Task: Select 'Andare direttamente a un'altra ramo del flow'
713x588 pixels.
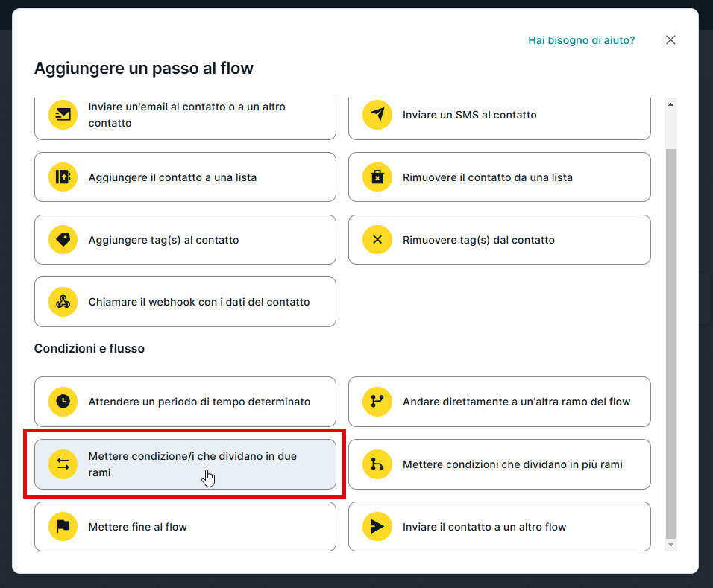Action: (516, 402)
